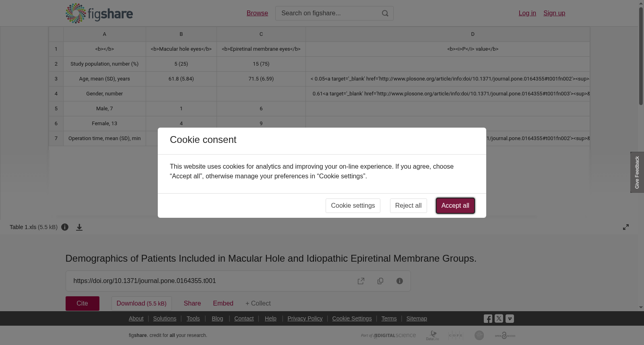Screen dimensions: 644x345
Task: Open the Help footer link
Action: (270, 318)
